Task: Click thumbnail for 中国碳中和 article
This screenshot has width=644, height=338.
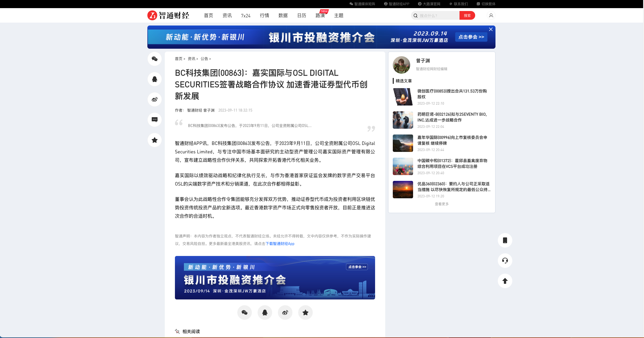Action: click(x=403, y=166)
